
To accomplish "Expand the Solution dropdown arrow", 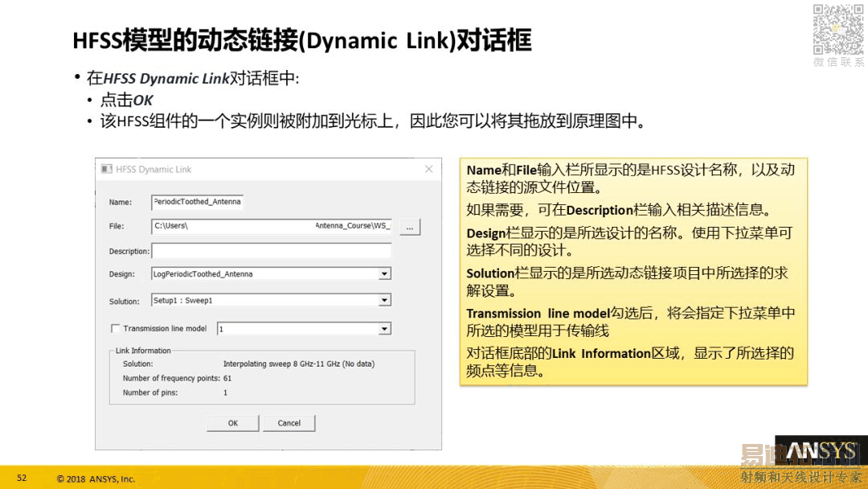I will 384,300.
